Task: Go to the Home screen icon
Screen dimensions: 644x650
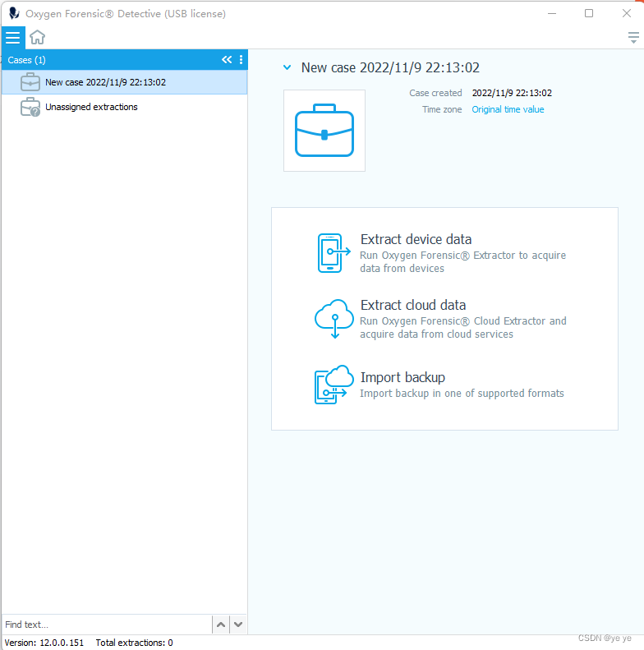Action: [x=37, y=37]
